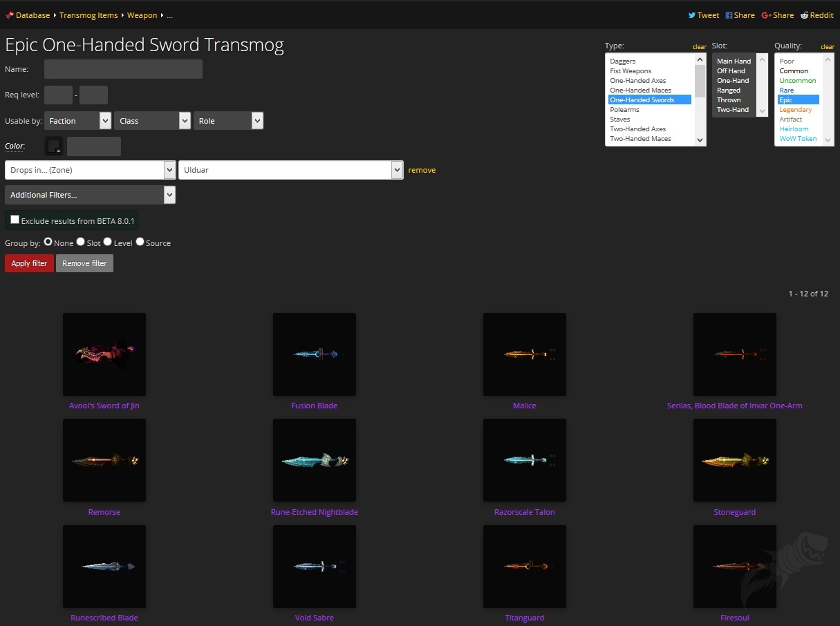Viewport: 840px width, 626px height.
Task: Select Polearms in Type list
Action: pos(625,110)
